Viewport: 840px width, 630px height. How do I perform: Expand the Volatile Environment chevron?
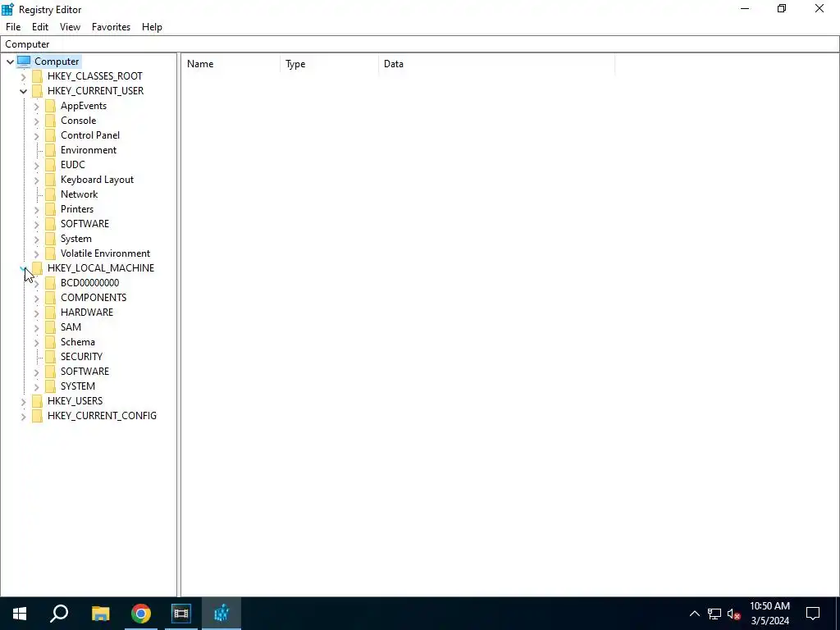[x=36, y=253]
